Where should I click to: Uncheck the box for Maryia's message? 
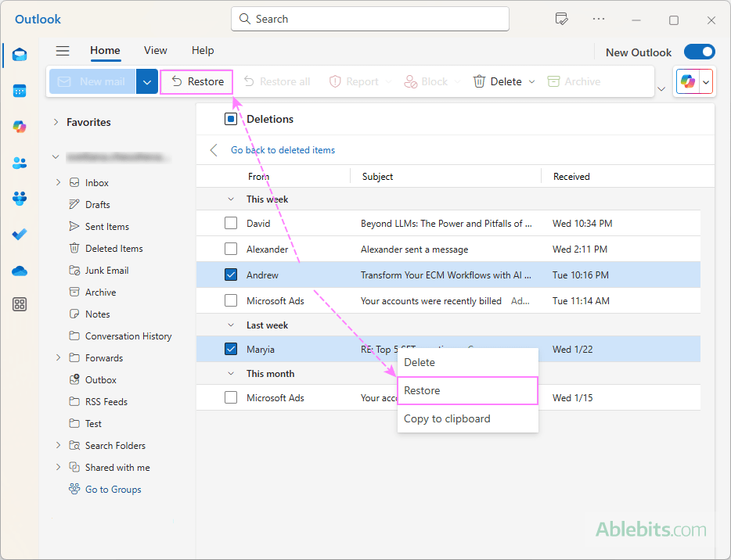click(x=231, y=349)
